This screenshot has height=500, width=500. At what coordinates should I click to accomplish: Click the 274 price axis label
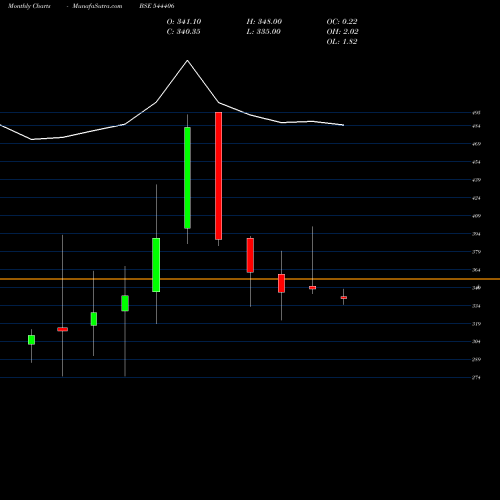coord(476,378)
